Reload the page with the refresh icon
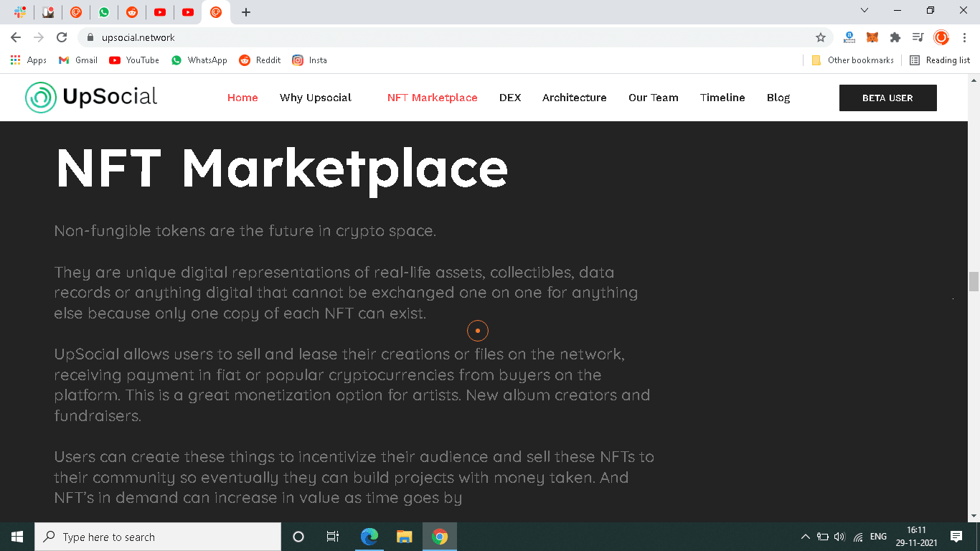980x551 pixels. pyautogui.click(x=62, y=37)
